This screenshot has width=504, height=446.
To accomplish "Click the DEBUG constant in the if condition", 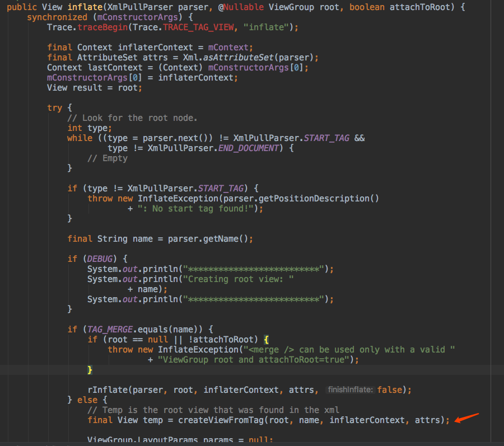I will (100, 259).
